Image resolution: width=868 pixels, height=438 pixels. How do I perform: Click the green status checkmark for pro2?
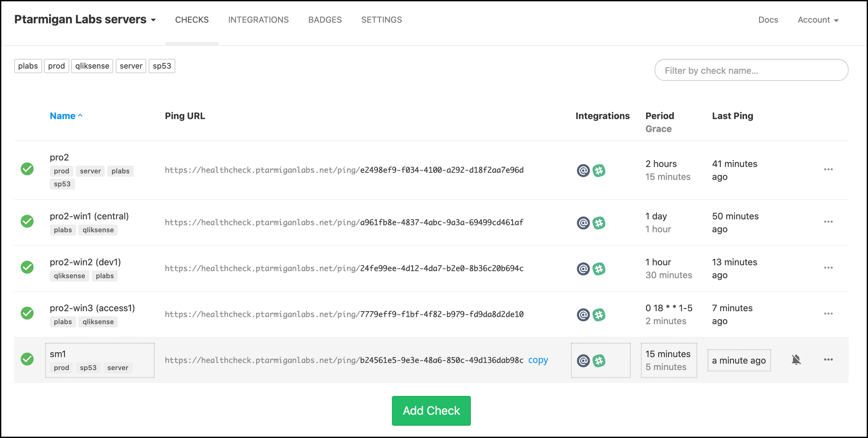click(x=27, y=169)
